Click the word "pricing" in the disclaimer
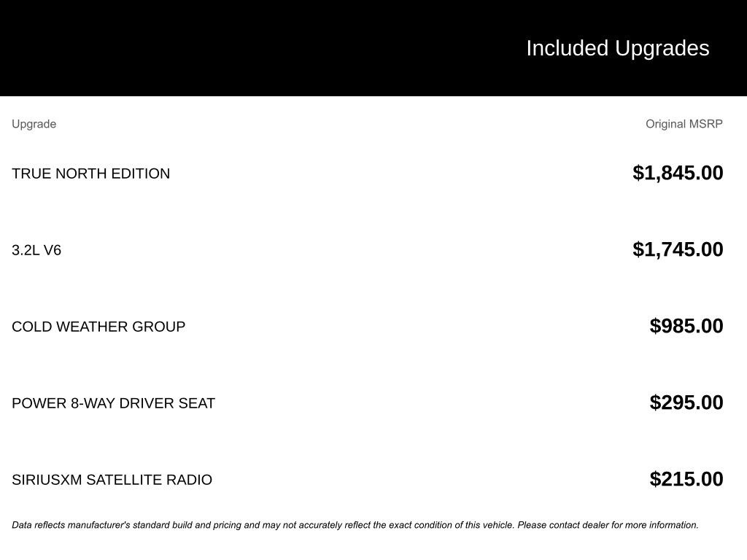The height and width of the screenshot is (560, 747). [x=227, y=525]
